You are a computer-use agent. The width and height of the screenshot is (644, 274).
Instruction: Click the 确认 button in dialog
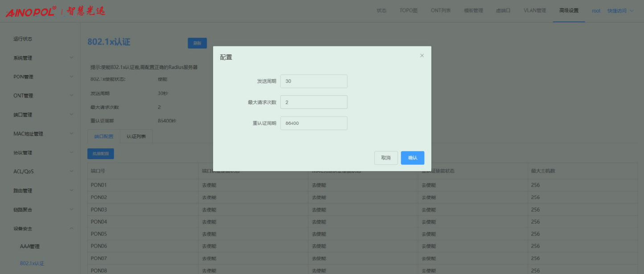pos(412,158)
